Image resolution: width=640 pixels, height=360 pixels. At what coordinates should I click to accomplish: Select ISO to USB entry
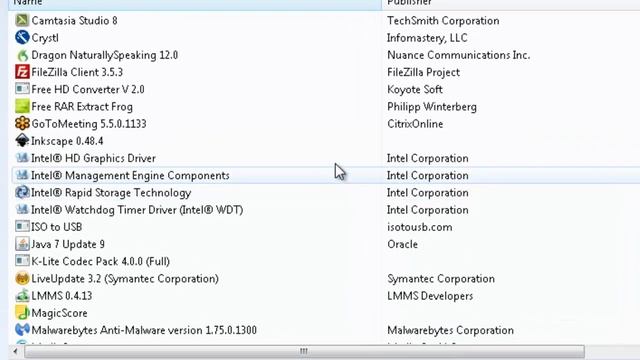(x=57, y=227)
